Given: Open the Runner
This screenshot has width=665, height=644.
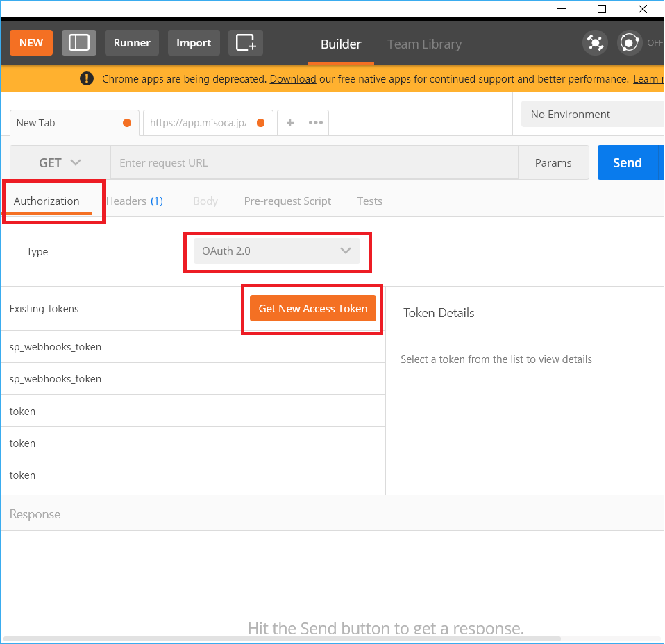Looking at the screenshot, I should coord(132,42).
